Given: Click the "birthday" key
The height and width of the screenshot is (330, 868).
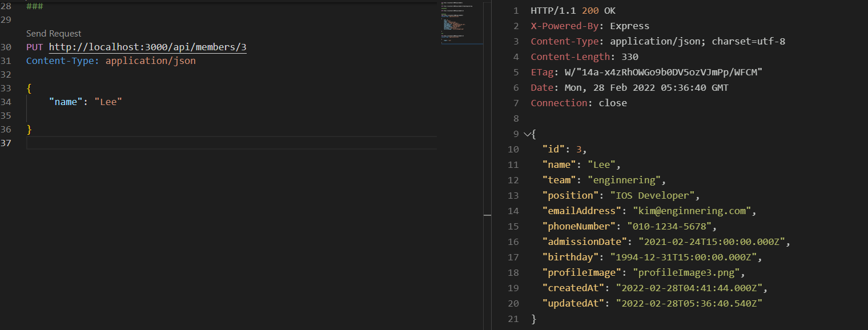Looking at the screenshot, I should coord(570,257).
